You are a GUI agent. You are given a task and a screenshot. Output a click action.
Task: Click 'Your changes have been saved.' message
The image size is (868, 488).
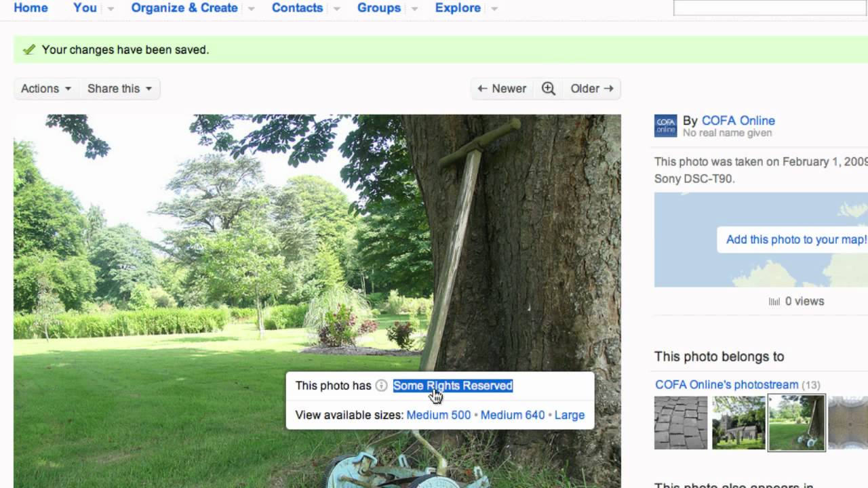tap(125, 49)
